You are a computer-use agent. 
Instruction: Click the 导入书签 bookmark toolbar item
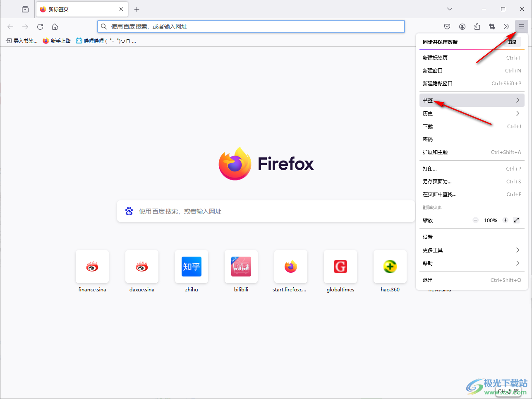click(22, 41)
